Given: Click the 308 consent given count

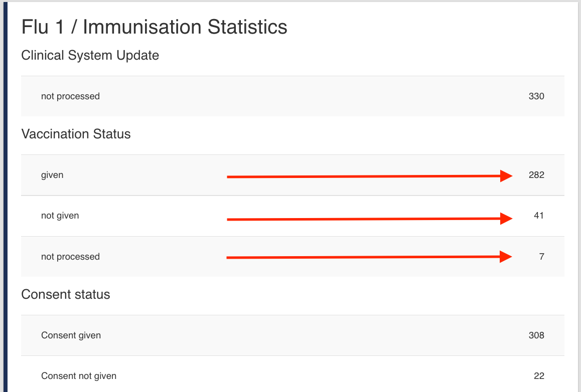Looking at the screenshot, I should [x=536, y=335].
